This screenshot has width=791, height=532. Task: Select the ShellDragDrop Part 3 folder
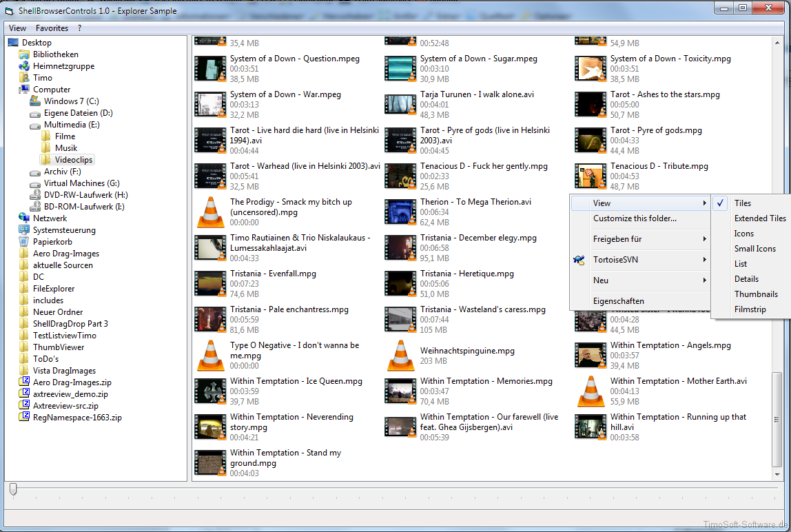click(x=70, y=323)
